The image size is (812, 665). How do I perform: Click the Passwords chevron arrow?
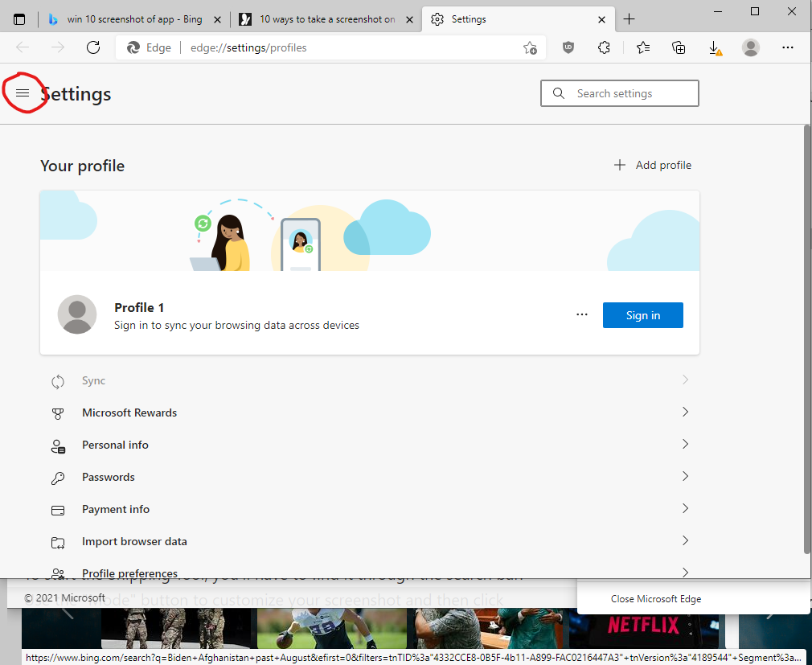tap(685, 476)
